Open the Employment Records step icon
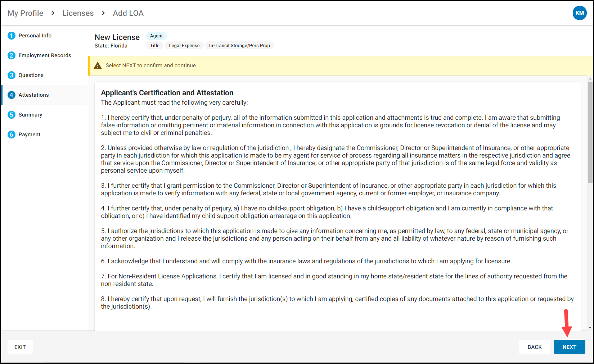 11,55
